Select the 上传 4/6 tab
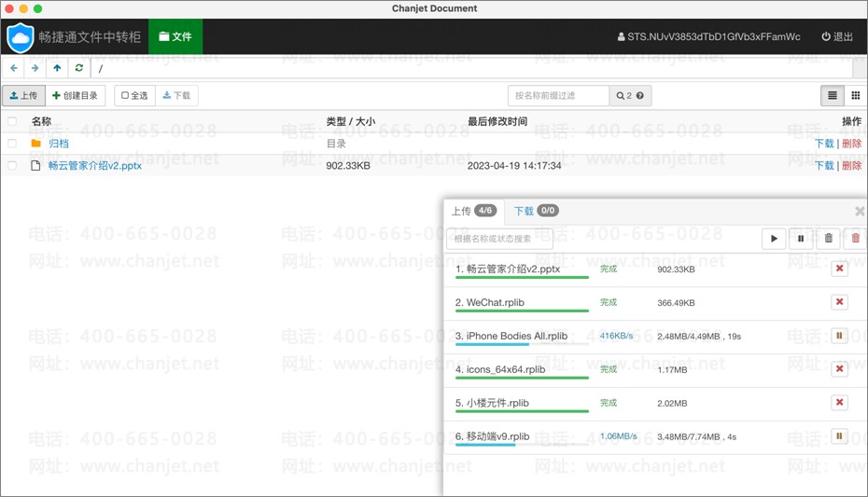Viewport: 868px width, 497px height. [x=474, y=211]
